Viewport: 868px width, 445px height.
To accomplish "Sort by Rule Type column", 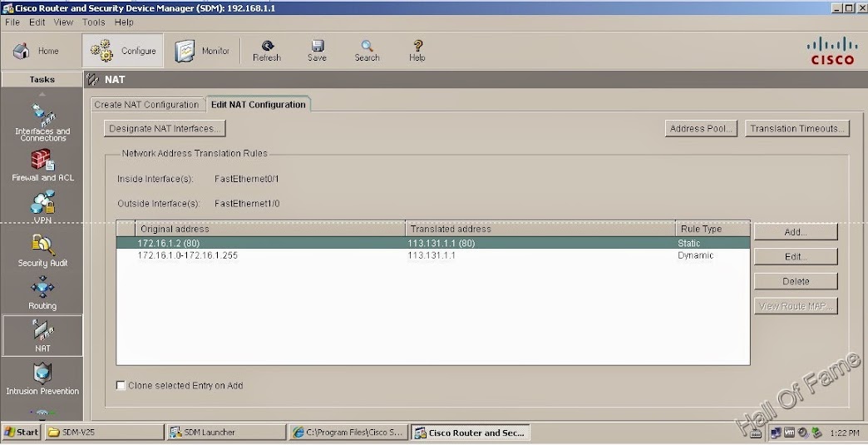I will [713, 229].
